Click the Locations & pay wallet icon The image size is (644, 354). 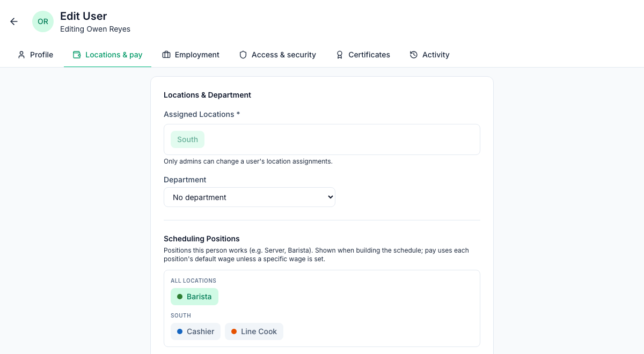(77, 55)
